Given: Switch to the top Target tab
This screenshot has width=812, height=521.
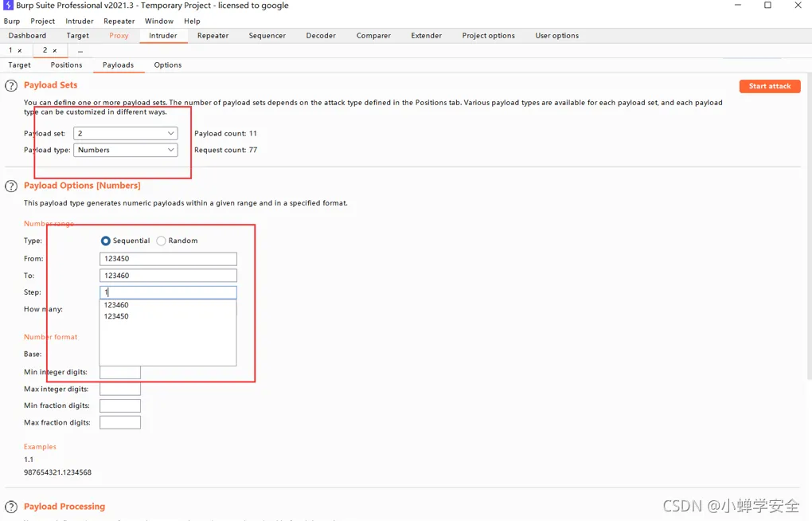Looking at the screenshot, I should tap(78, 36).
